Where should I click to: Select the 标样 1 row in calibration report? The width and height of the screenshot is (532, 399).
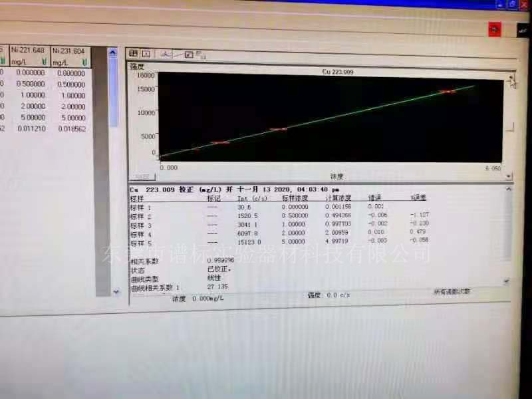140,207
